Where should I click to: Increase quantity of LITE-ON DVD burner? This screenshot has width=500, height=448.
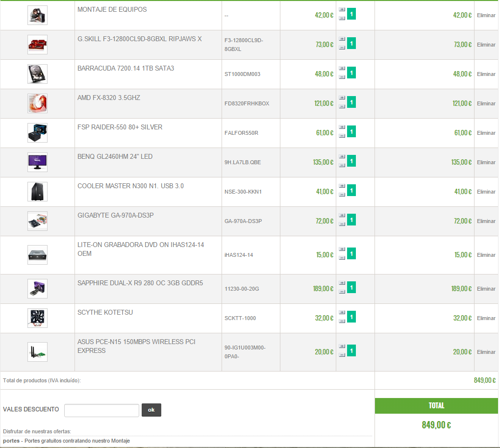tap(342, 249)
